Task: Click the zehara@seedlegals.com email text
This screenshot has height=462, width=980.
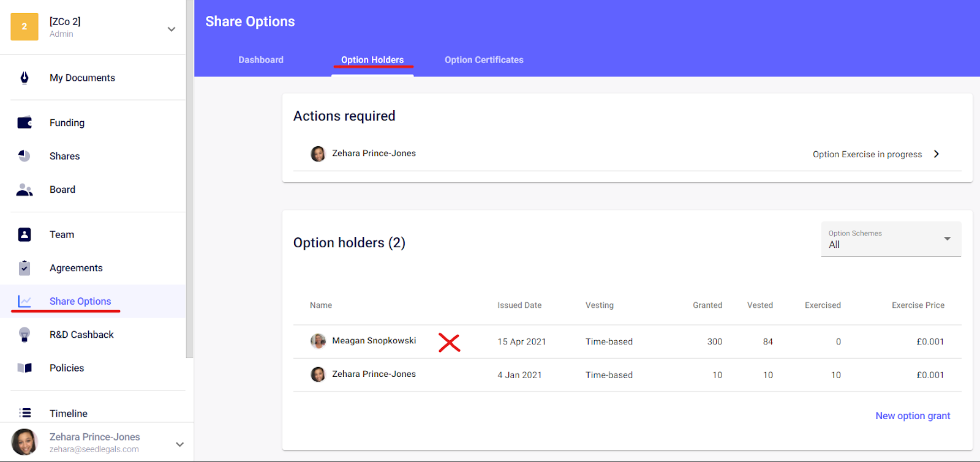Action: pyautogui.click(x=94, y=449)
